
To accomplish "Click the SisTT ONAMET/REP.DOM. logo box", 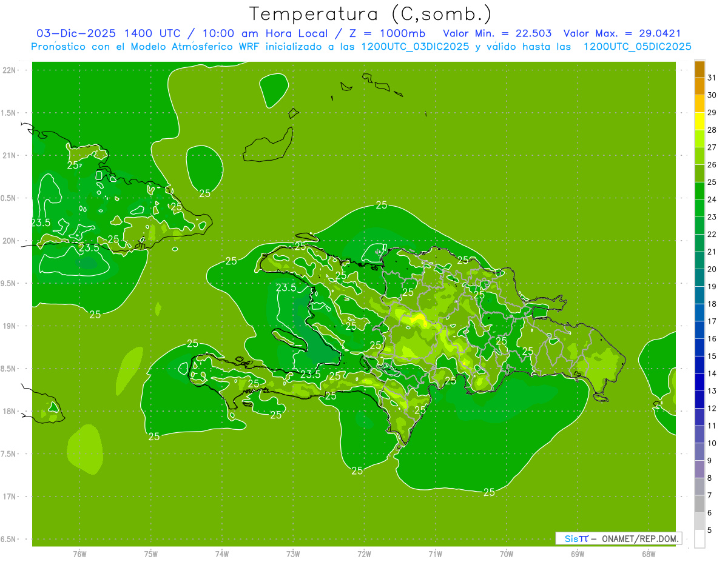I will [618, 538].
